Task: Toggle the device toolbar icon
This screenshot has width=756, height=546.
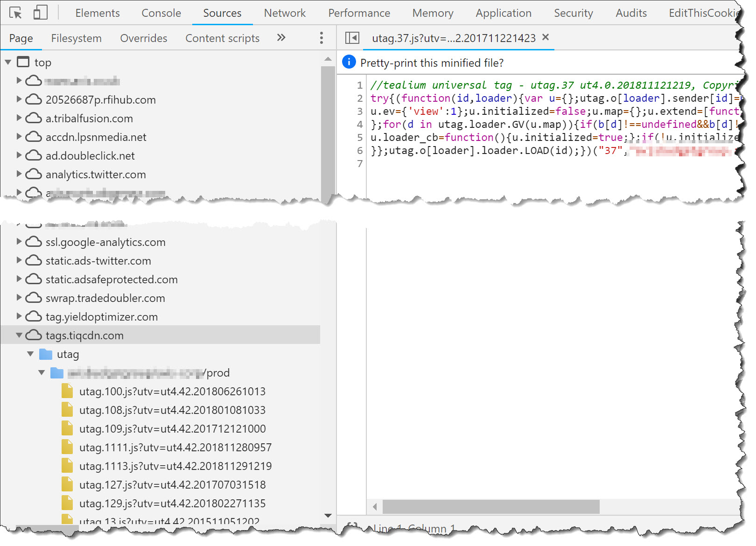Action: point(41,13)
